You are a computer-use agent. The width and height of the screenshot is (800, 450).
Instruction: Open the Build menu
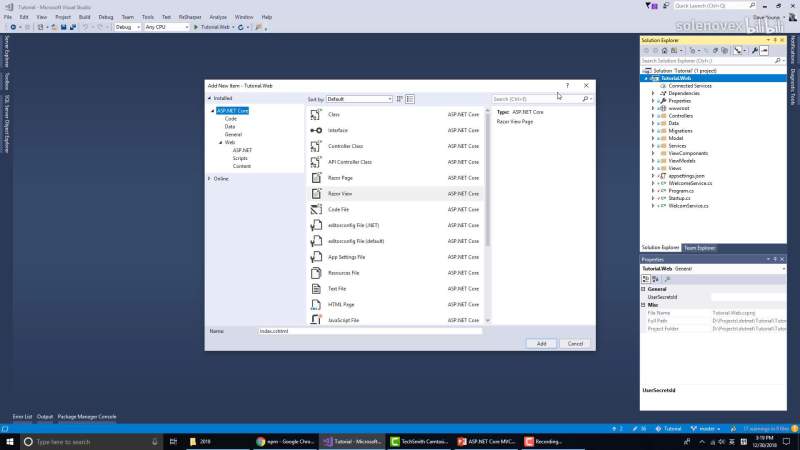[x=84, y=17]
